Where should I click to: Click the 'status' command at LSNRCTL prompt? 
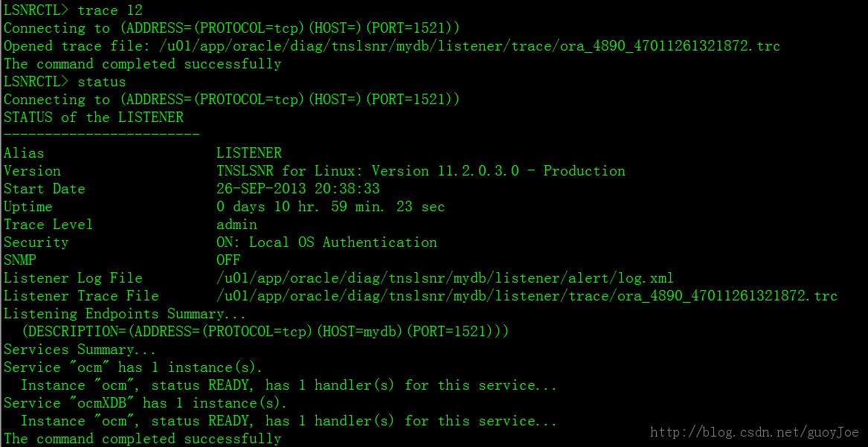(x=102, y=82)
